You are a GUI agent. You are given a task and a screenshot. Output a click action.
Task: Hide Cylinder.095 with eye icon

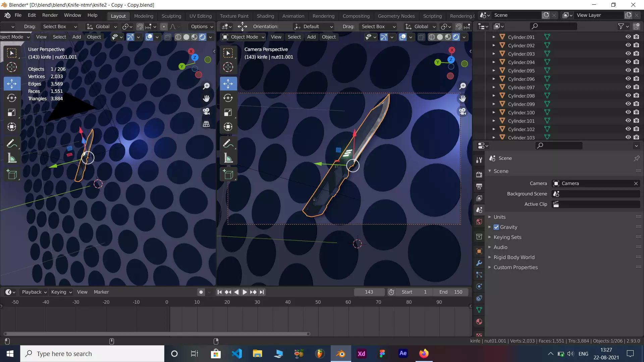pyautogui.click(x=628, y=70)
